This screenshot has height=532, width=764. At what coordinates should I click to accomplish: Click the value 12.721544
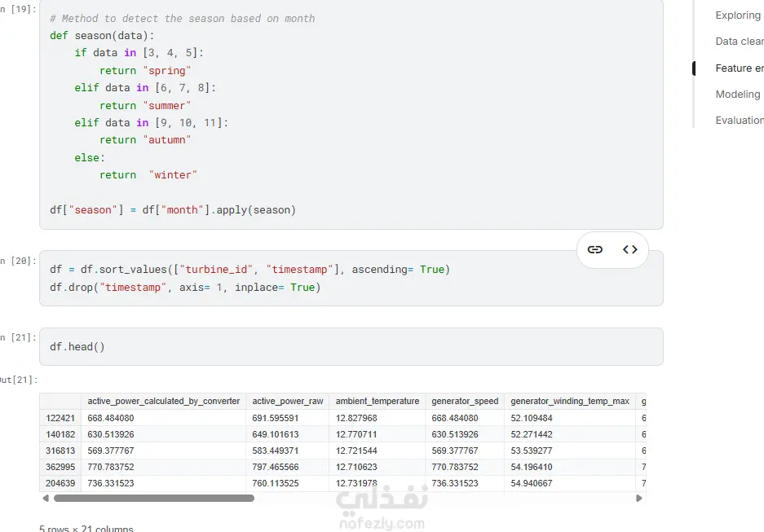[x=356, y=451]
